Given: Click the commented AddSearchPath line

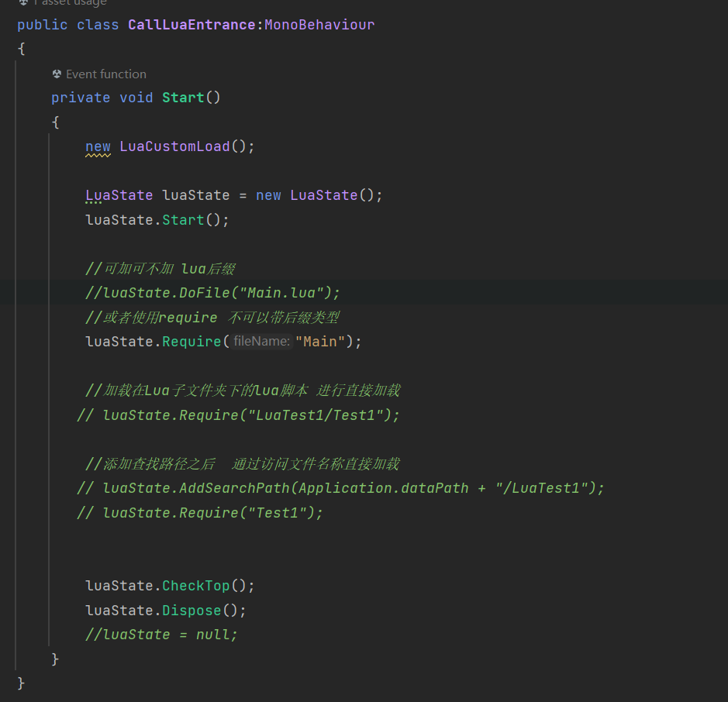Looking at the screenshot, I should (341, 488).
